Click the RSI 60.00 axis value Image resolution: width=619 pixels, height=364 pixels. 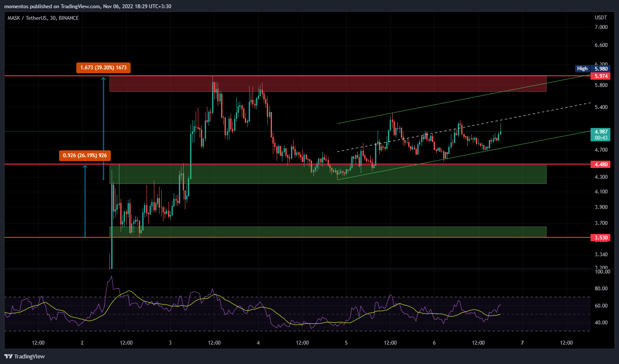pos(601,306)
